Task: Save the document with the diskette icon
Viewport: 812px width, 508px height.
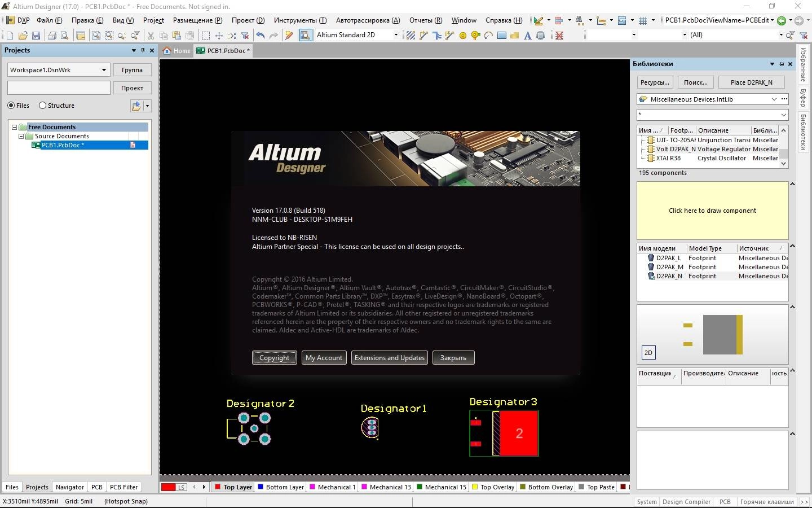Action: pyautogui.click(x=36, y=35)
